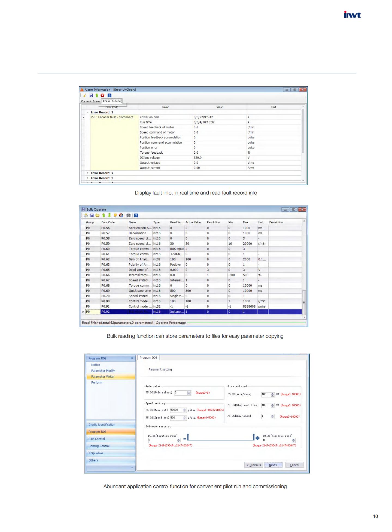
Task: Click the green up arrow in Alarm information toolbar
Action: click(x=97, y=95)
